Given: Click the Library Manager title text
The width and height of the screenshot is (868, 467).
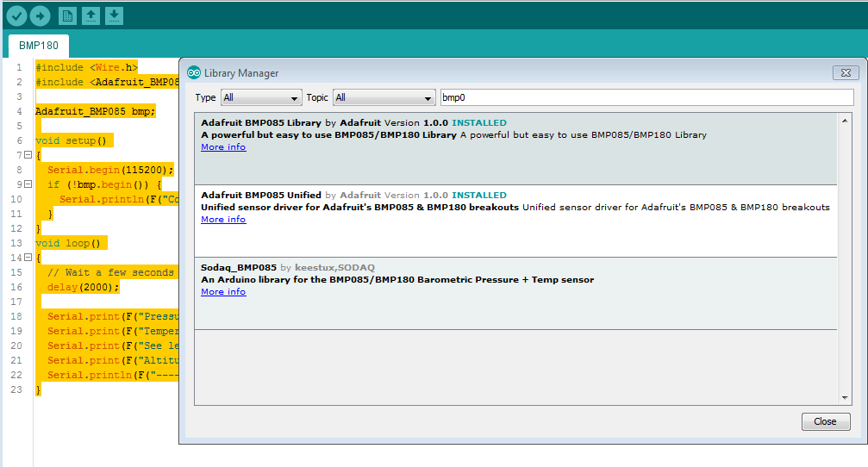Looking at the screenshot, I should 241,73.
